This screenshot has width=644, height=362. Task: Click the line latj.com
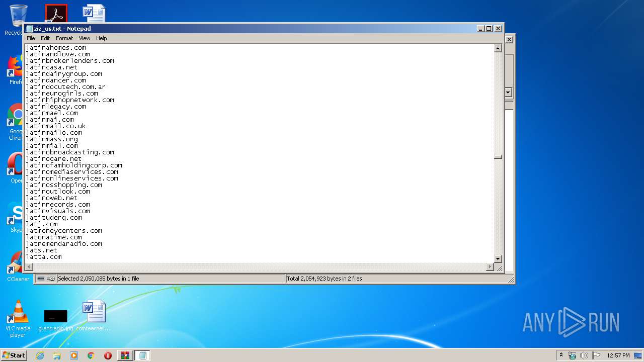pyautogui.click(x=42, y=224)
